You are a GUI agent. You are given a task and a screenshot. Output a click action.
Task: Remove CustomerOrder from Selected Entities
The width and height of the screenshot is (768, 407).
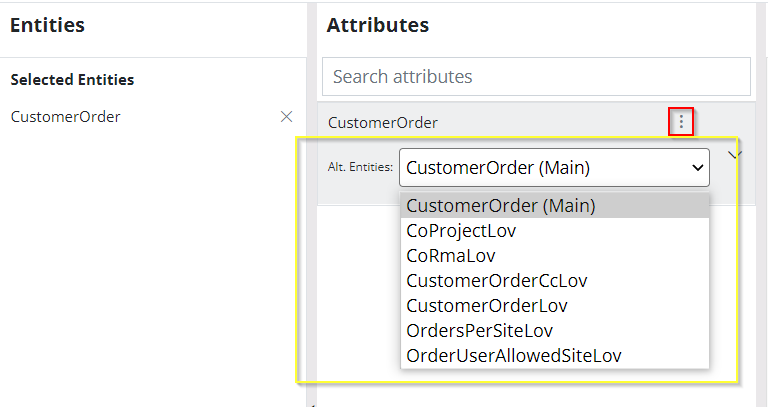click(286, 117)
